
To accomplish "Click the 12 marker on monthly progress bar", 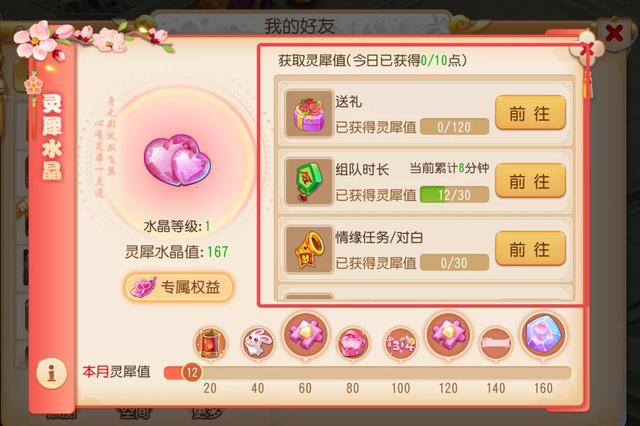I will (192, 372).
